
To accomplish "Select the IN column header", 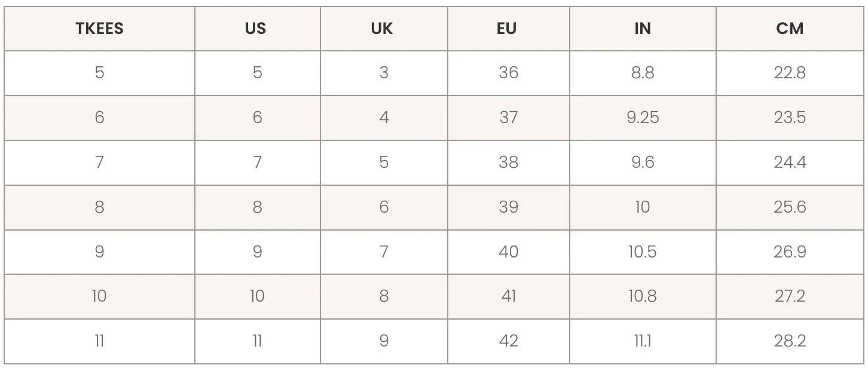I will (643, 29).
